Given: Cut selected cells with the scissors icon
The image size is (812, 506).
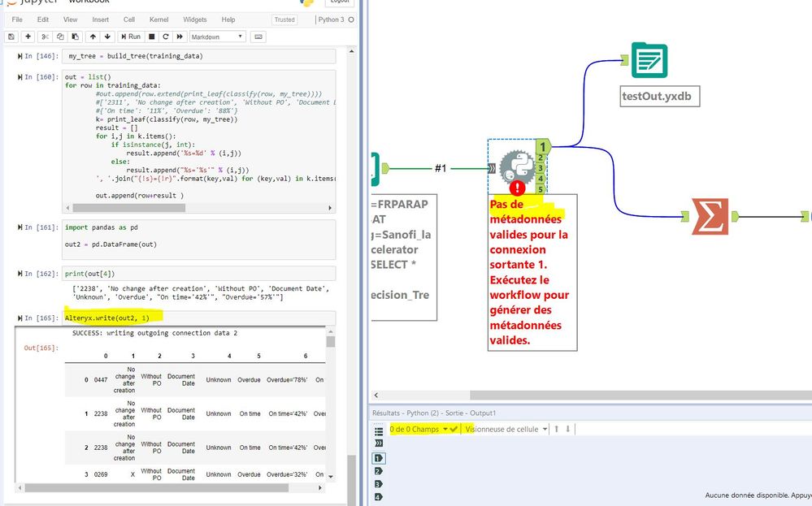Looking at the screenshot, I should [x=46, y=37].
